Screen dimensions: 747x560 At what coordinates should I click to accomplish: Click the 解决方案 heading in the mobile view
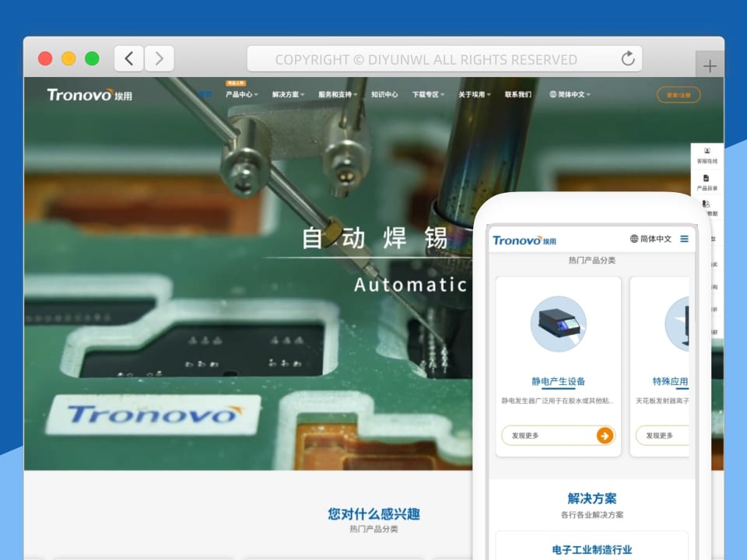pyautogui.click(x=591, y=499)
